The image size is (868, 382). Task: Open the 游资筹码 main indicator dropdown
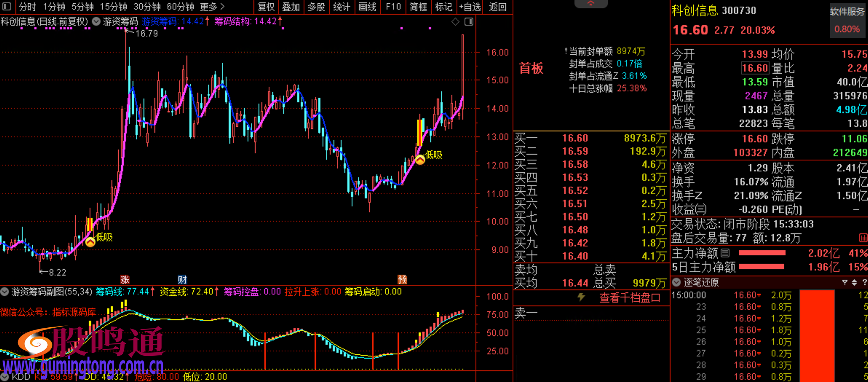tap(96, 22)
